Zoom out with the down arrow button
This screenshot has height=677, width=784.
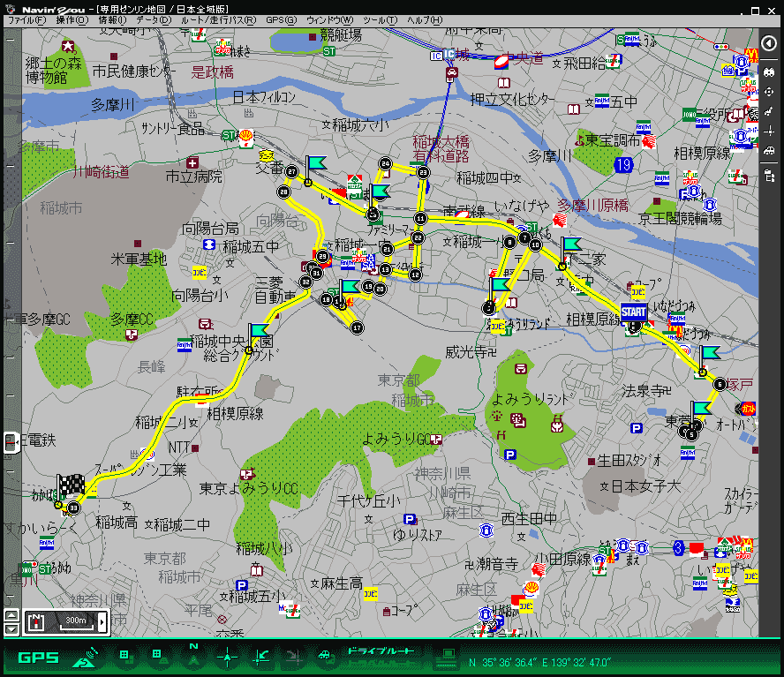click(11, 628)
